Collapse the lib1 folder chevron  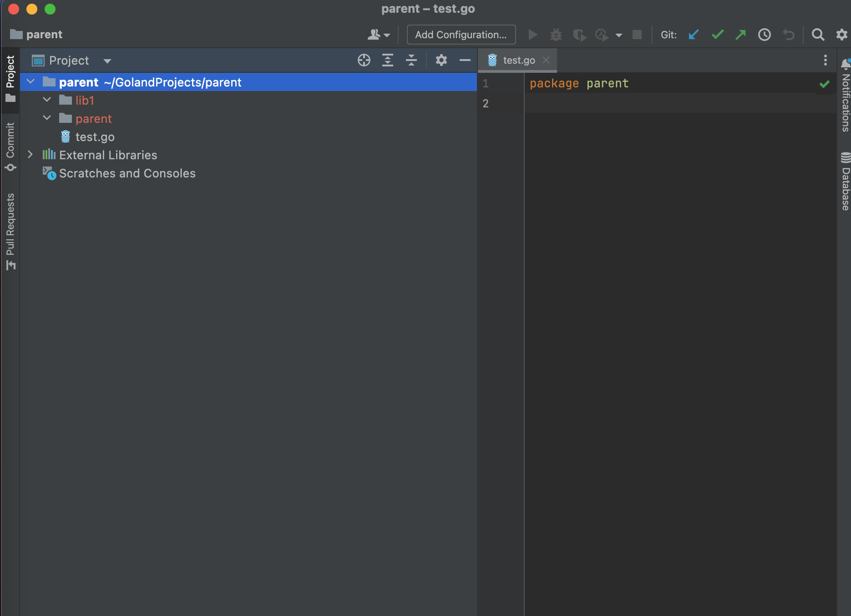[47, 100]
